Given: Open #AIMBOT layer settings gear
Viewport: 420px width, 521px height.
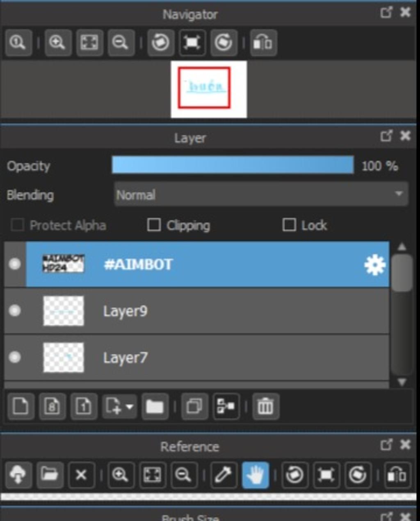Looking at the screenshot, I should (374, 264).
